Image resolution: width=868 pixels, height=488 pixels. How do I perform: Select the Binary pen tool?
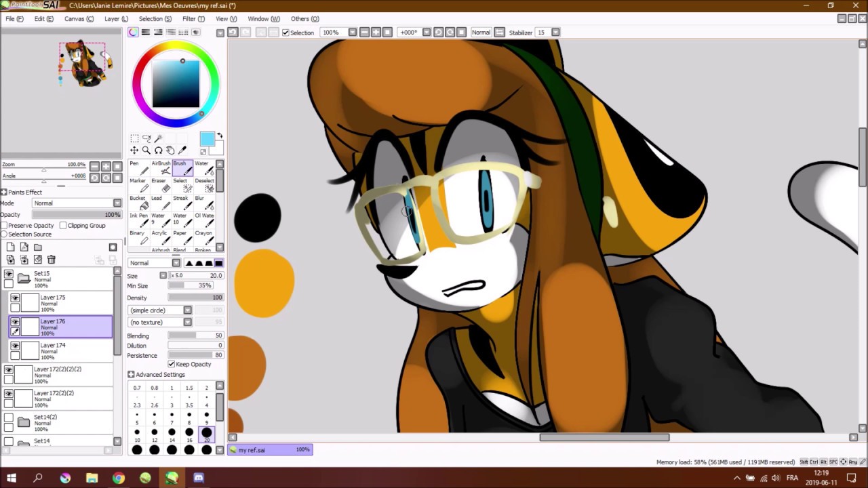[138, 237]
